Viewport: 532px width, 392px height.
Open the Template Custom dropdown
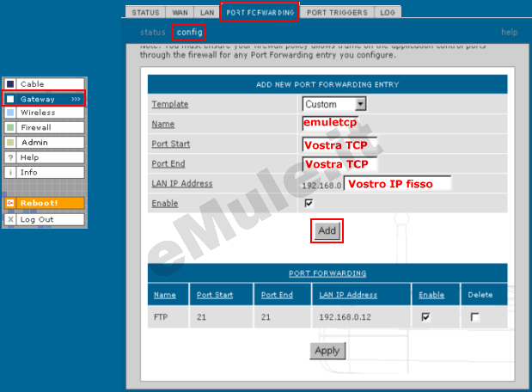coord(334,104)
